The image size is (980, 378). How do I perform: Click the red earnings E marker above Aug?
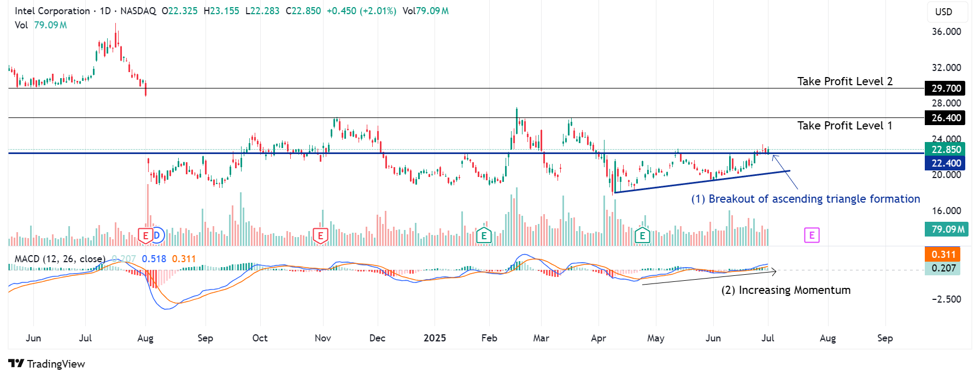[145, 236]
